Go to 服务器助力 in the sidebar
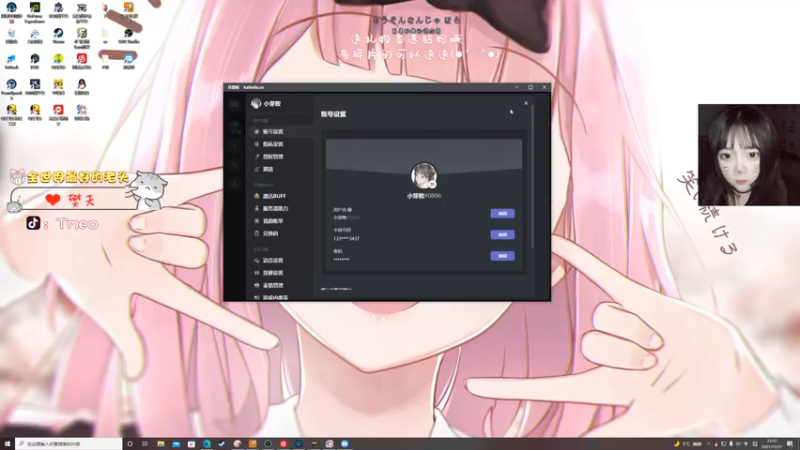 tap(281, 208)
